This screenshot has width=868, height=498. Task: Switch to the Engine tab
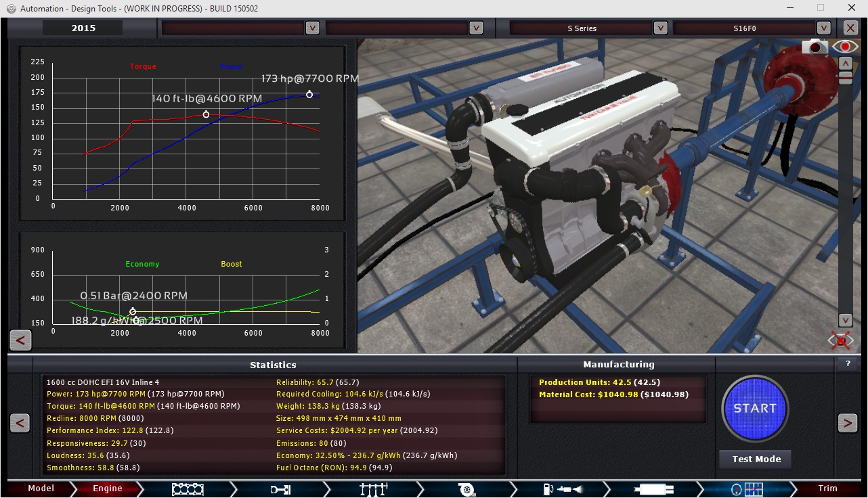(107, 489)
